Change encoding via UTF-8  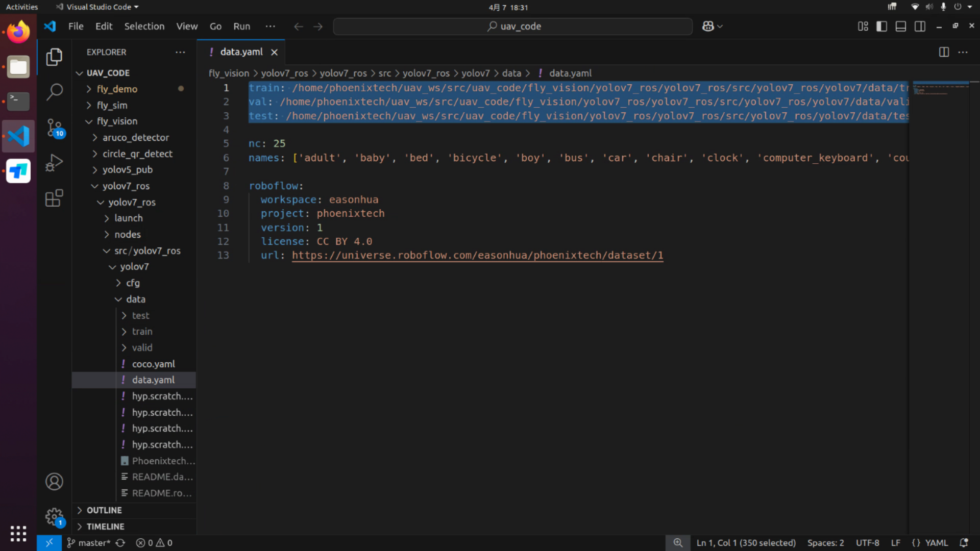point(867,543)
